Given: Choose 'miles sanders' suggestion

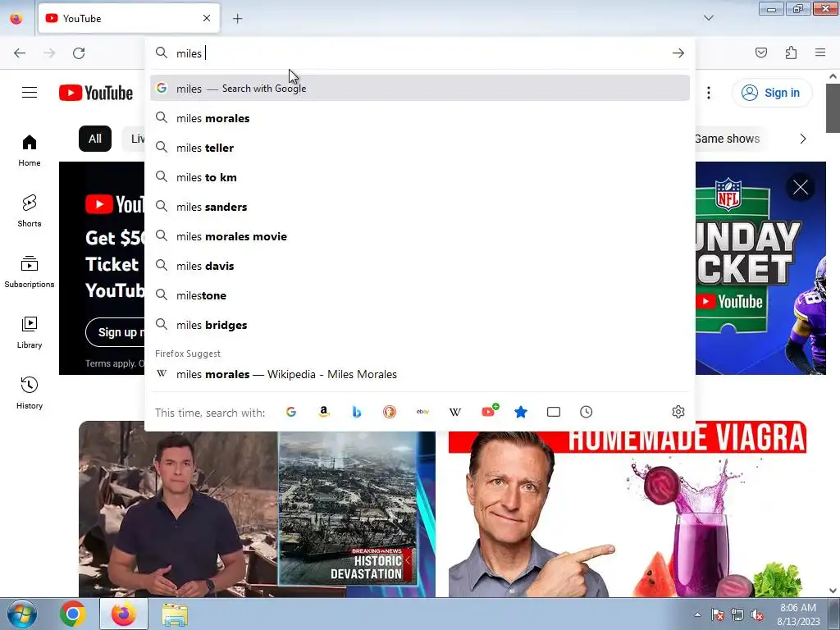Looking at the screenshot, I should coord(420,207).
